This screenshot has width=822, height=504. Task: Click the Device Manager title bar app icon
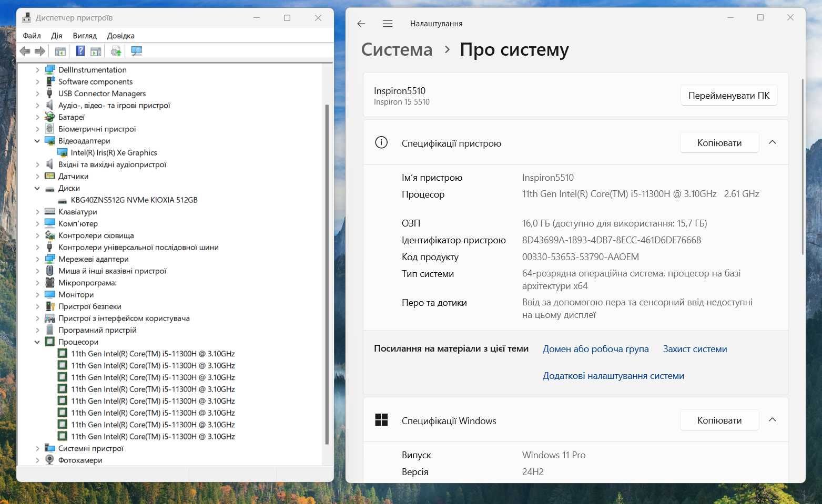[26, 17]
